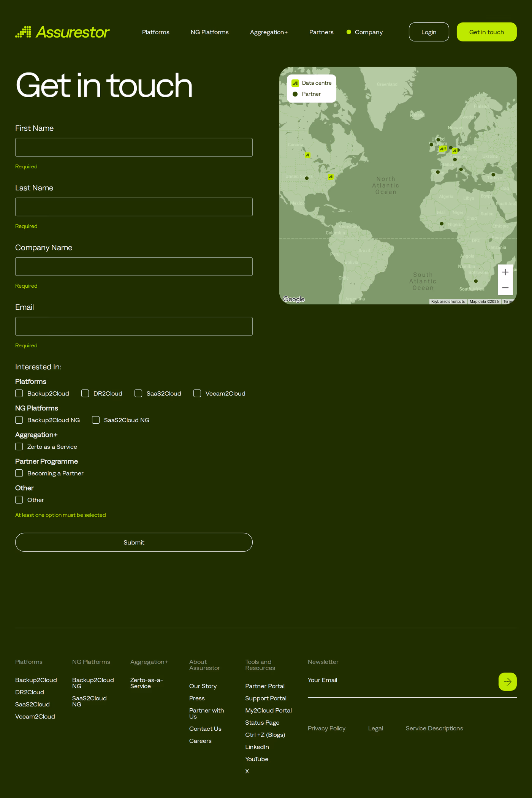The image size is (532, 798).
Task: Click the Login button
Action: click(429, 32)
